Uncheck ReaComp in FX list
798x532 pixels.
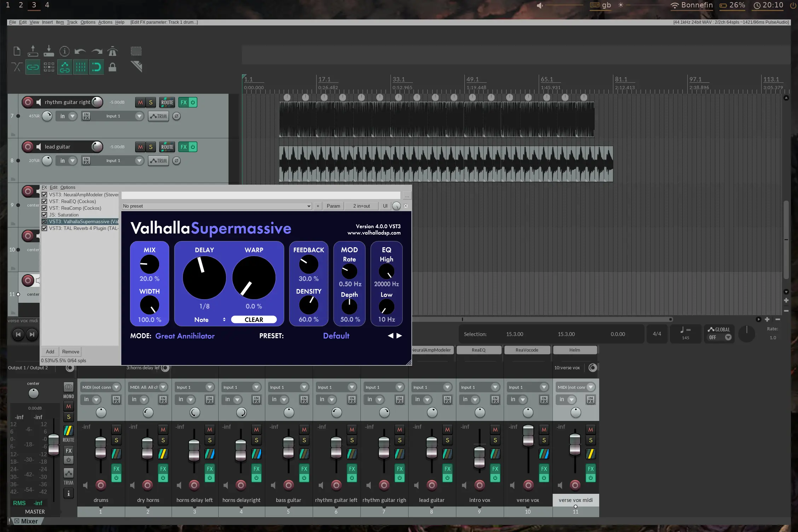[45, 208]
